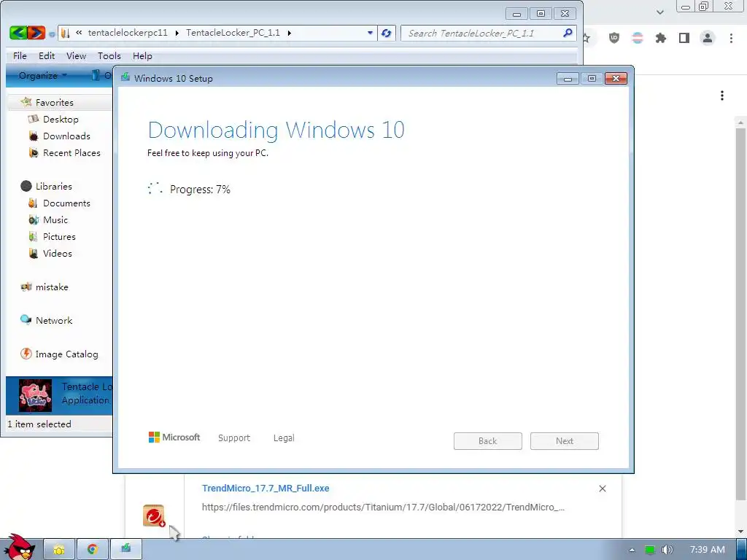Open the Documents library
Viewport: 747px width, 560px height.
66,203
